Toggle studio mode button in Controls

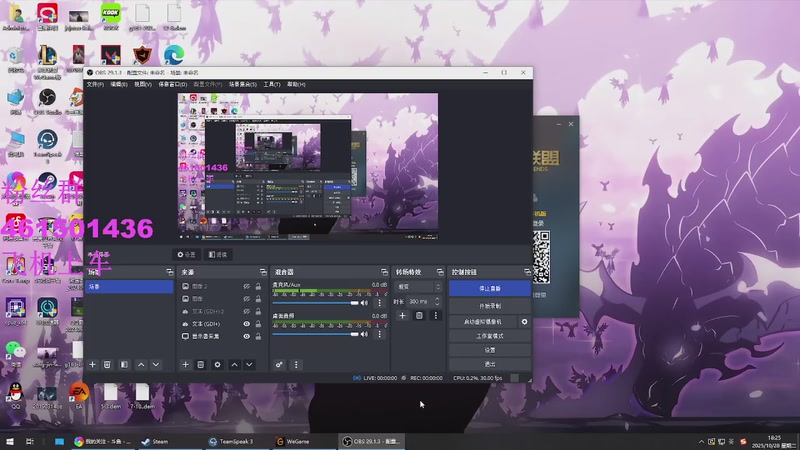point(490,336)
